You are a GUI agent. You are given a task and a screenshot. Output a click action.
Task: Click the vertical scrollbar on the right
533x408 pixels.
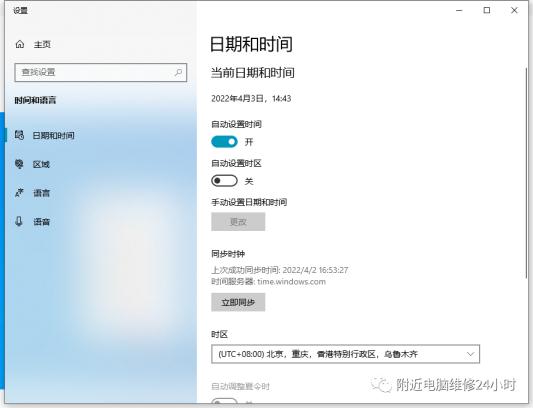[x=527, y=173]
